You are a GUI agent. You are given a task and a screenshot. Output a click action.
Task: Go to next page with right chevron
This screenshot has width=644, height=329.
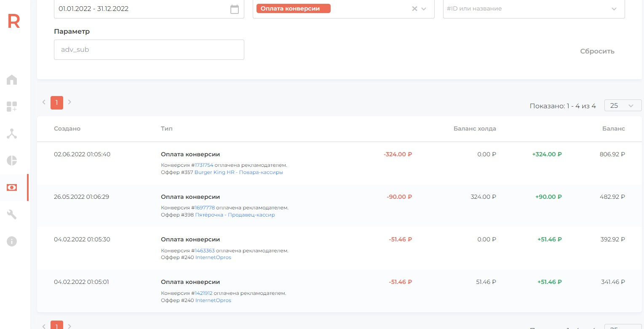tap(69, 102)
